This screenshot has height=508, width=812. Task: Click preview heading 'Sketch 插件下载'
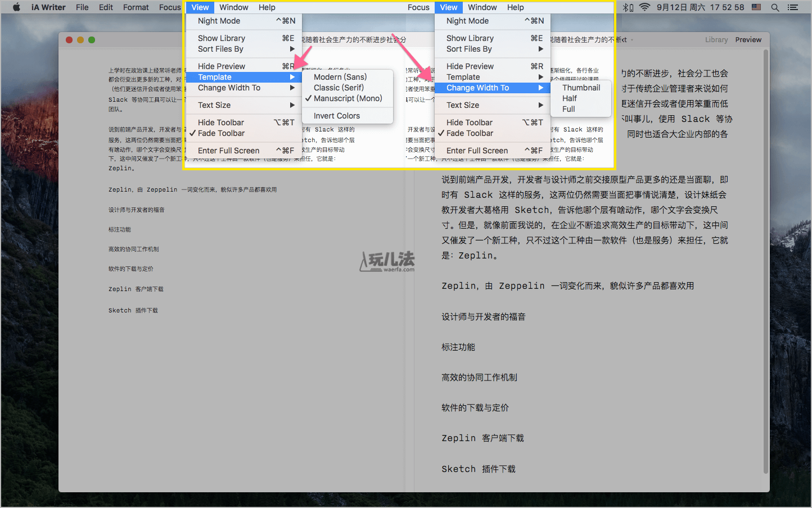click(x=479, y=469)
